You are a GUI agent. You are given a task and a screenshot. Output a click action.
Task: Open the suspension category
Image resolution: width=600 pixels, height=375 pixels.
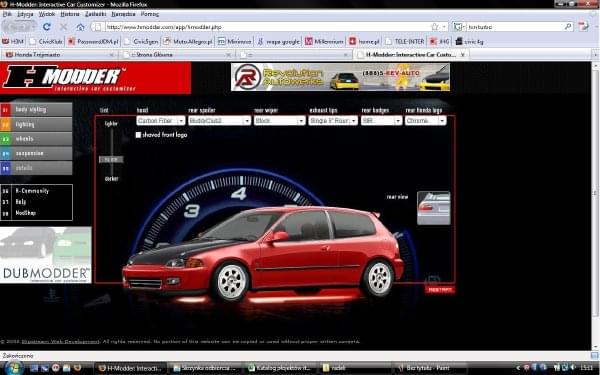tap(36, 153)
